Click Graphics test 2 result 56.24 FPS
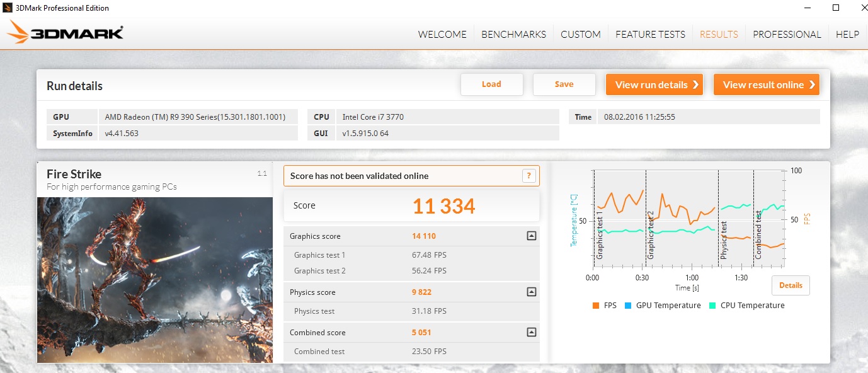 429,271
